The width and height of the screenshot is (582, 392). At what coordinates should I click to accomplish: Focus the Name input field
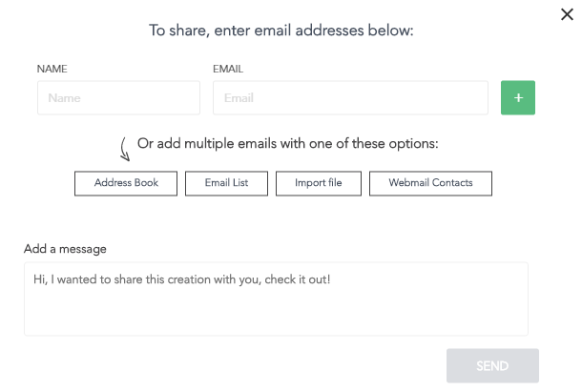(118, 97)
